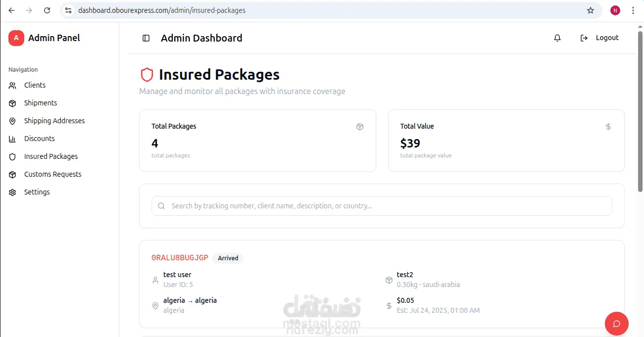This screenshot has width=644, height=337.
Task: Open Chrome three-dot menu
Action: click(x=633, y=10)
